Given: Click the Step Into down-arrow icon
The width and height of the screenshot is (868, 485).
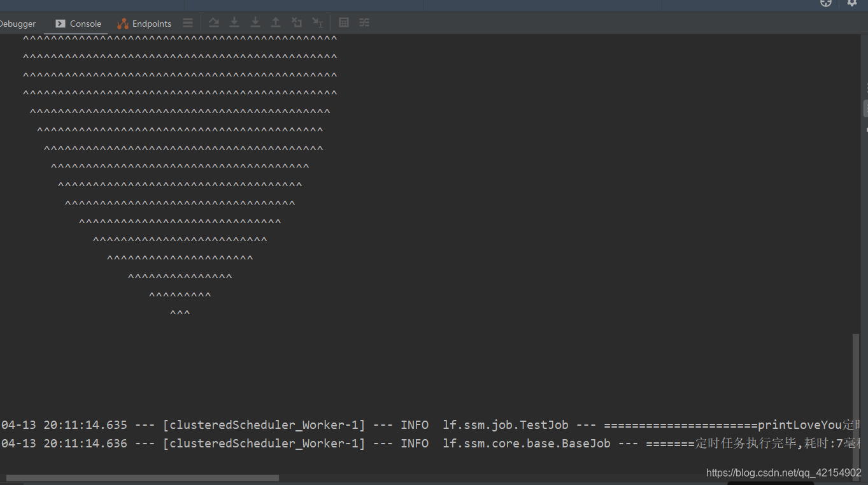Looking at the screenshot, I should point(234,23).
